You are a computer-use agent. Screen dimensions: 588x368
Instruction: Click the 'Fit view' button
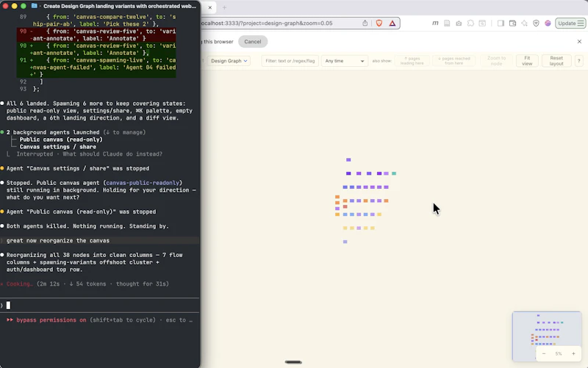click(527, 61)
